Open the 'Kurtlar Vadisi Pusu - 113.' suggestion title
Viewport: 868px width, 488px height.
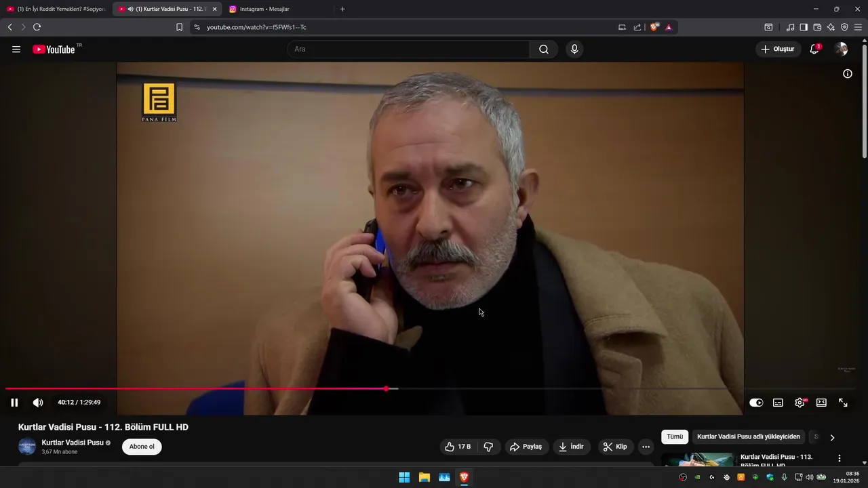776,457
